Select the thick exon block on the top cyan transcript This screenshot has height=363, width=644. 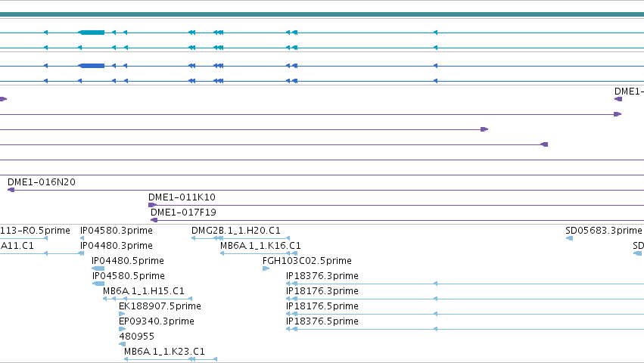click(x=91, y=33)
